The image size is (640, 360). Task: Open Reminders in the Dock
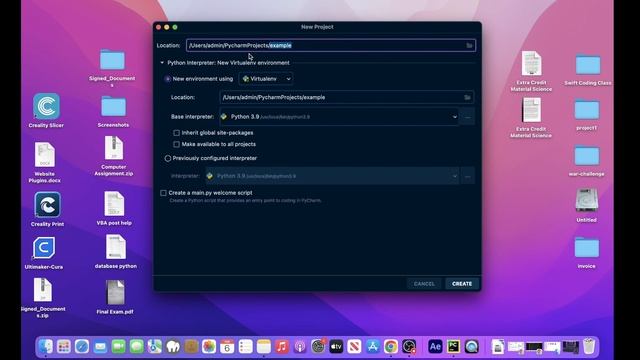(245, 347)
